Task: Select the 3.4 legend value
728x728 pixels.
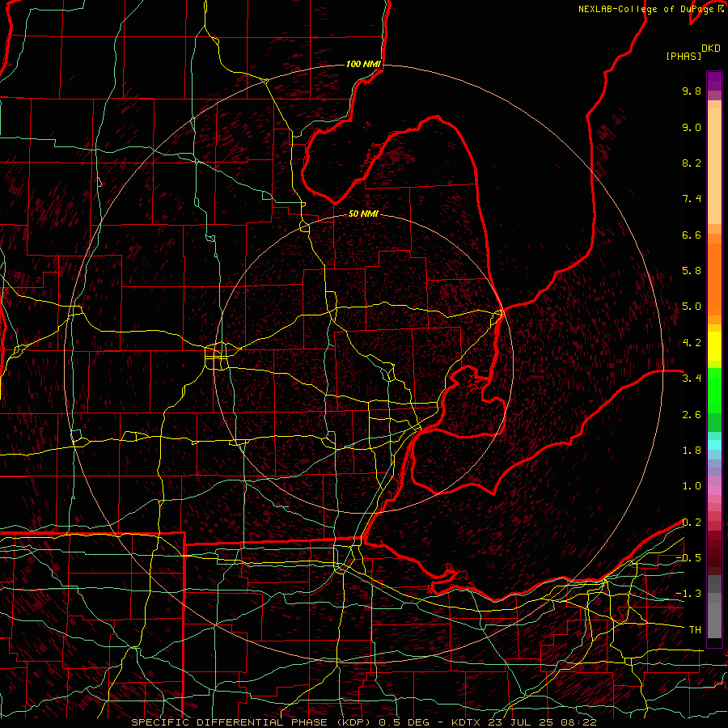Action: pos(692,379)
